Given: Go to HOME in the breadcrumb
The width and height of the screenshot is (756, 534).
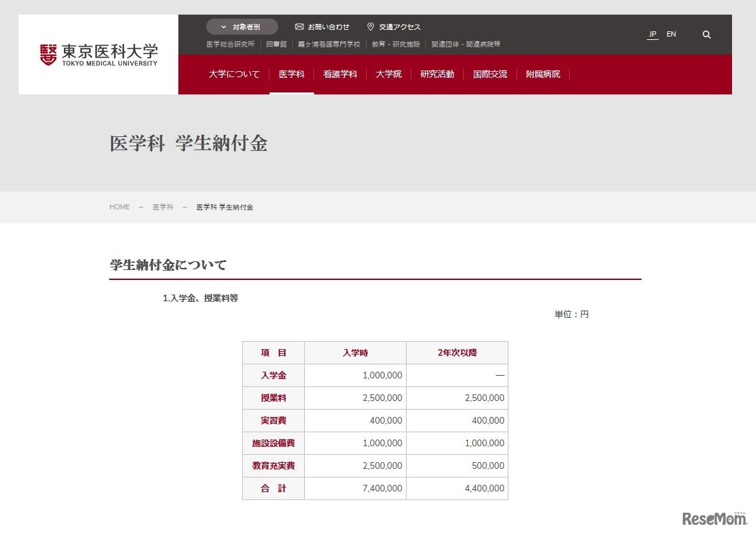Looking at the screenshot, I should (120, 207).
